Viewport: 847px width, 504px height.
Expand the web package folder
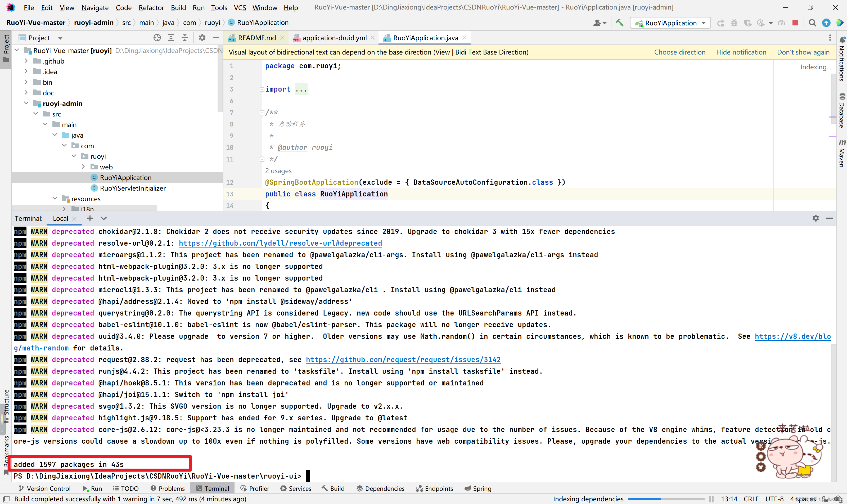[x=84, y=167]
